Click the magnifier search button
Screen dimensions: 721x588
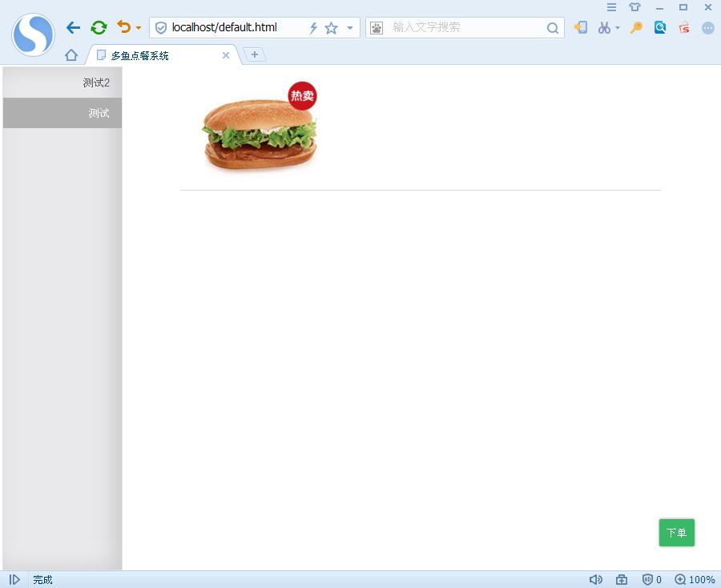553,29
